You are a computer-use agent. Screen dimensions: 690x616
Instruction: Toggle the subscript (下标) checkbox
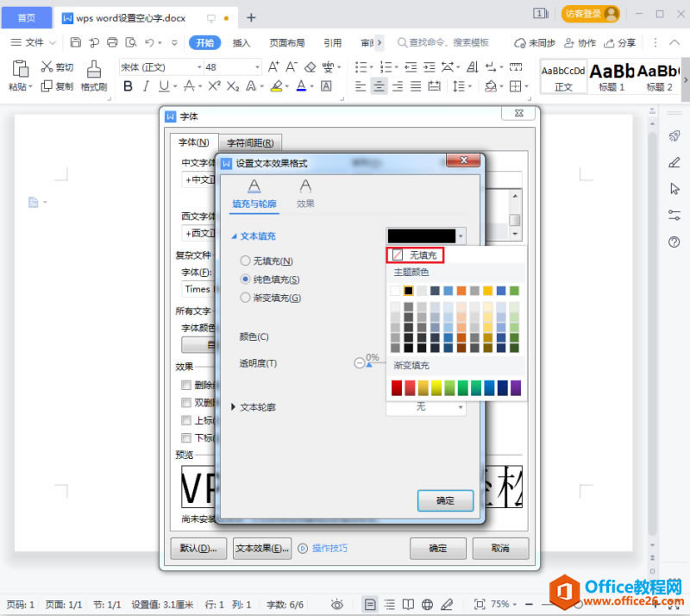(x=186, y=438)
